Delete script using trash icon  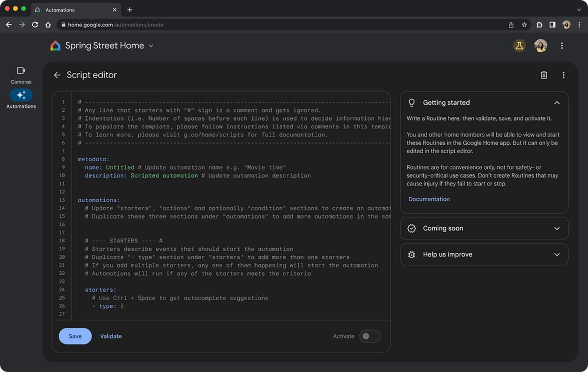(x=544, y=75)
